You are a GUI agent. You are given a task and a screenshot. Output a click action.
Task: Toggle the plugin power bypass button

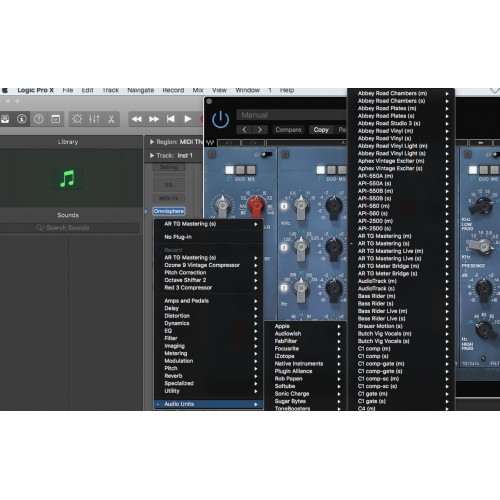220,120
